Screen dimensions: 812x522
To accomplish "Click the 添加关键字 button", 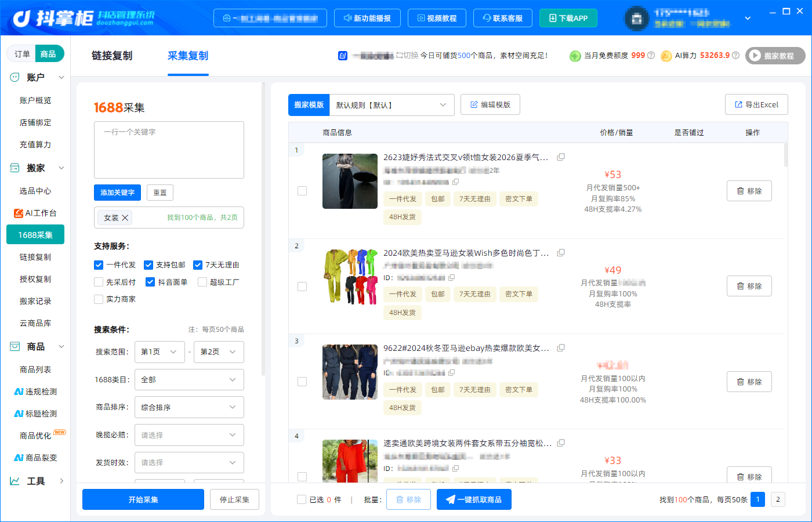I will pos(117,193).
